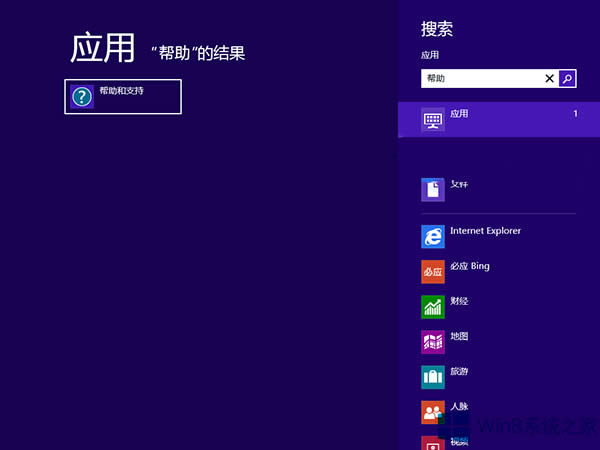
Task: Click the 必应 Bing orange icon
Action: click(x=433, y=272)
